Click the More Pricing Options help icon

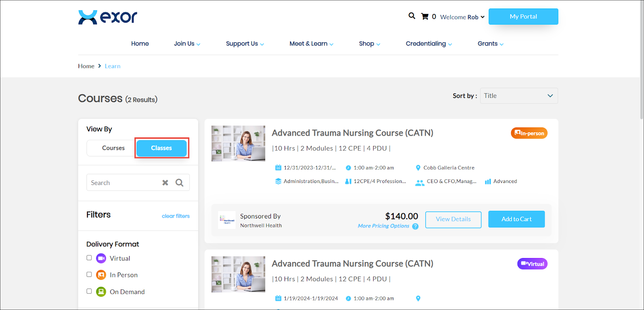415,226
